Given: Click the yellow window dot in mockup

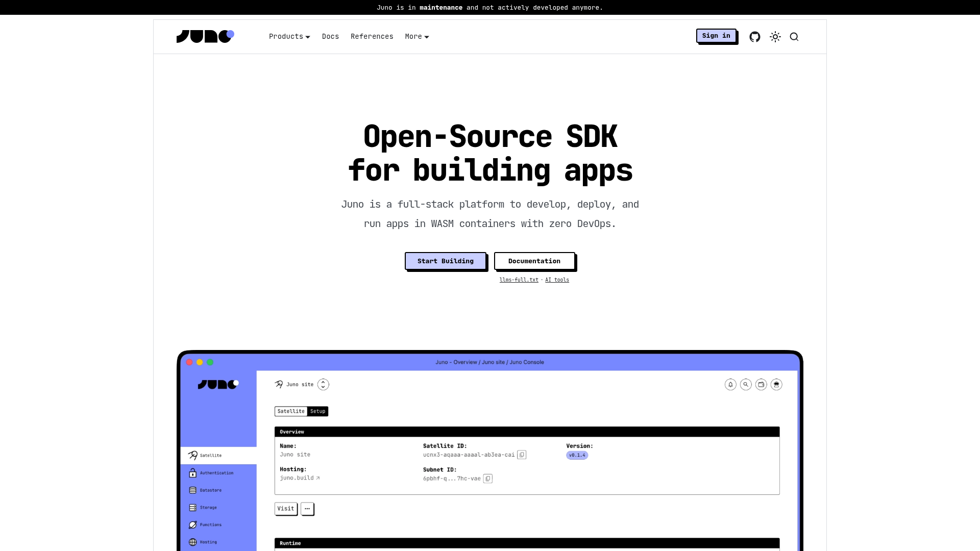Looking at the screenshot, I should pyautogui.click(x=200, y=362).
